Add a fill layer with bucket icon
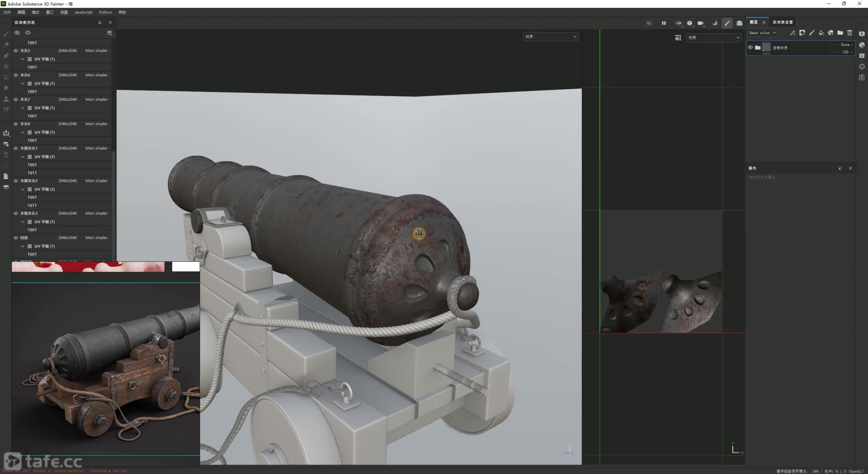Viewport: 868px width, 474px height. (821, 33)
